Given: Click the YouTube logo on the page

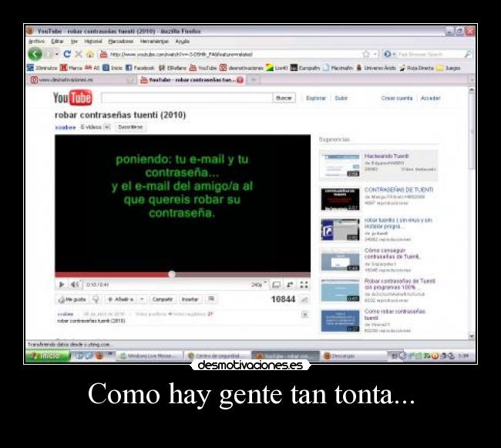Looking at the screenshot, I should pyautogui.click(x=72, y=97).
